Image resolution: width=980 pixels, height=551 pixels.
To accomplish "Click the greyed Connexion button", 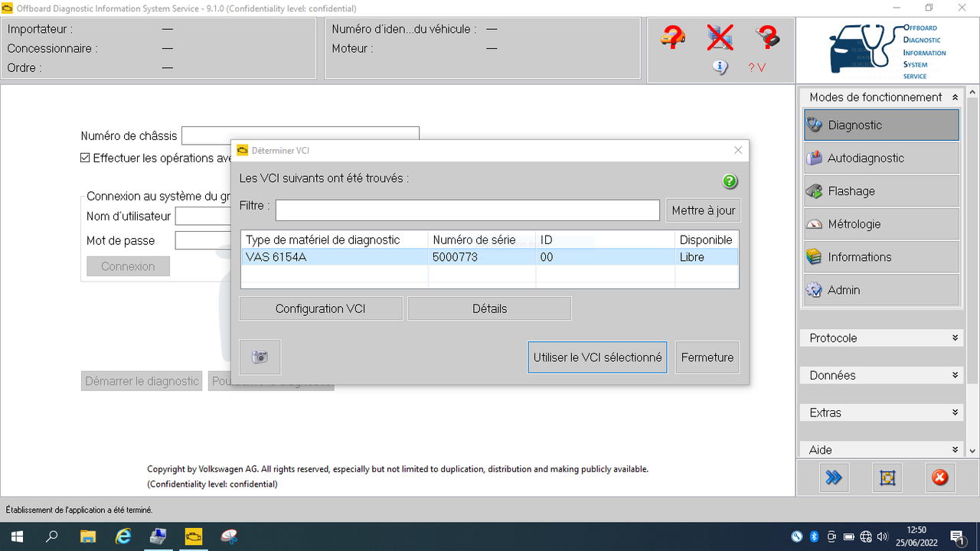I will pos(128,266).
